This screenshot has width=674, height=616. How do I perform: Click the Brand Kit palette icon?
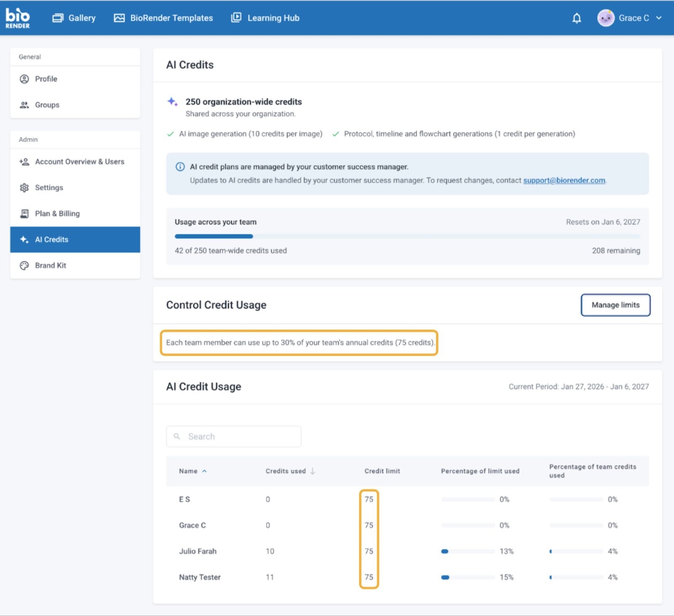click(24, 265)
